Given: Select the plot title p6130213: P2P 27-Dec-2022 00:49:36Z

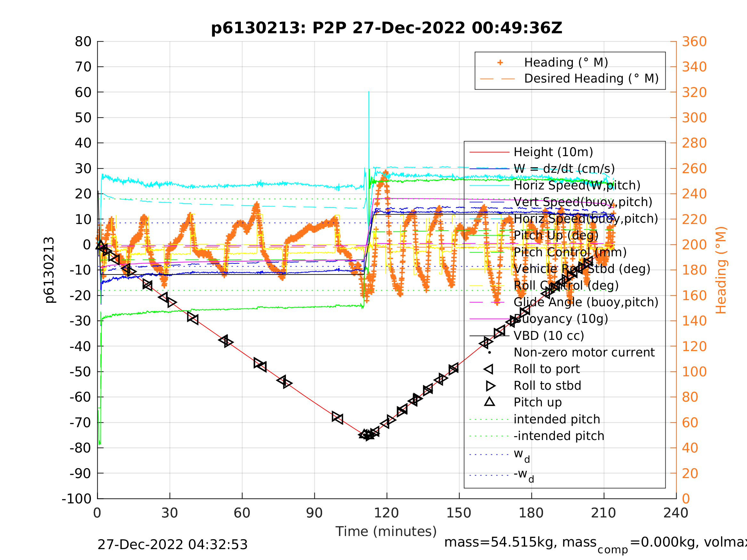Looking at the screenshot, I should 387,28.
